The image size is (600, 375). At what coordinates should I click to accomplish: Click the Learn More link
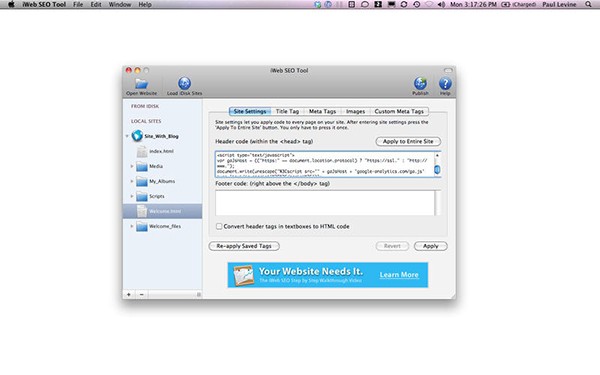[399, 275]
